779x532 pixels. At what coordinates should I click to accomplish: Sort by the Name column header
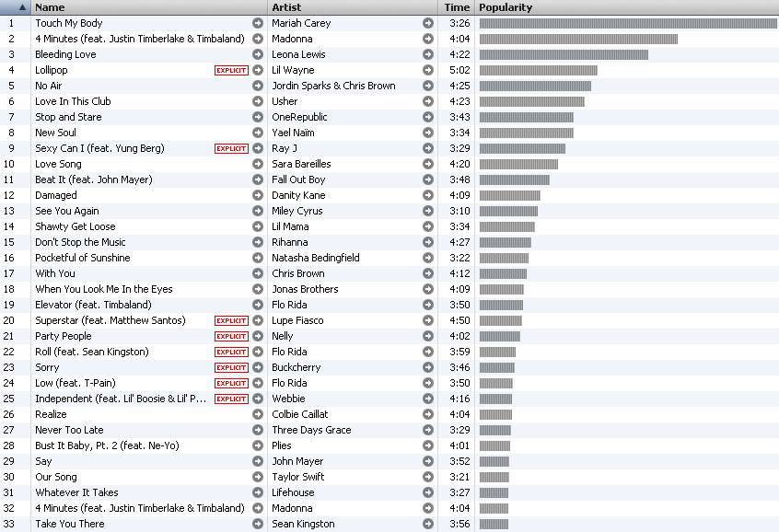tap(149, 7)
